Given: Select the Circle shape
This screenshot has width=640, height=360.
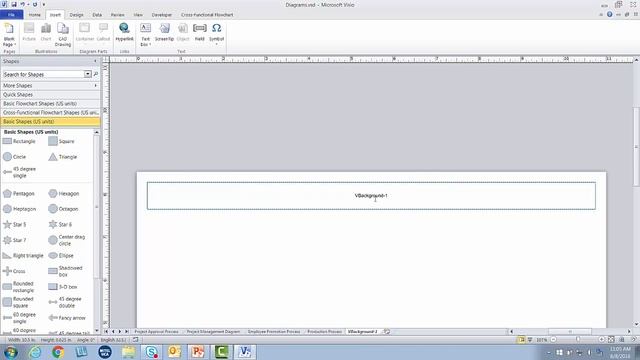Looking at the screenshot, I should 15,157.
